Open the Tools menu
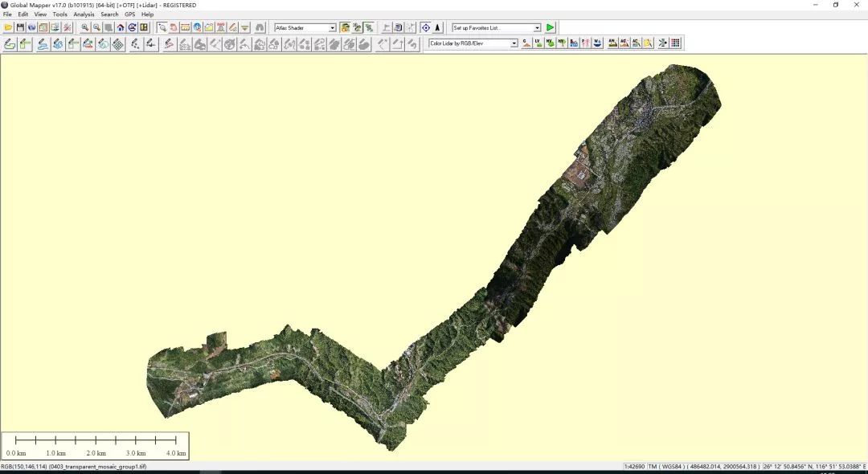 (60, 14)
